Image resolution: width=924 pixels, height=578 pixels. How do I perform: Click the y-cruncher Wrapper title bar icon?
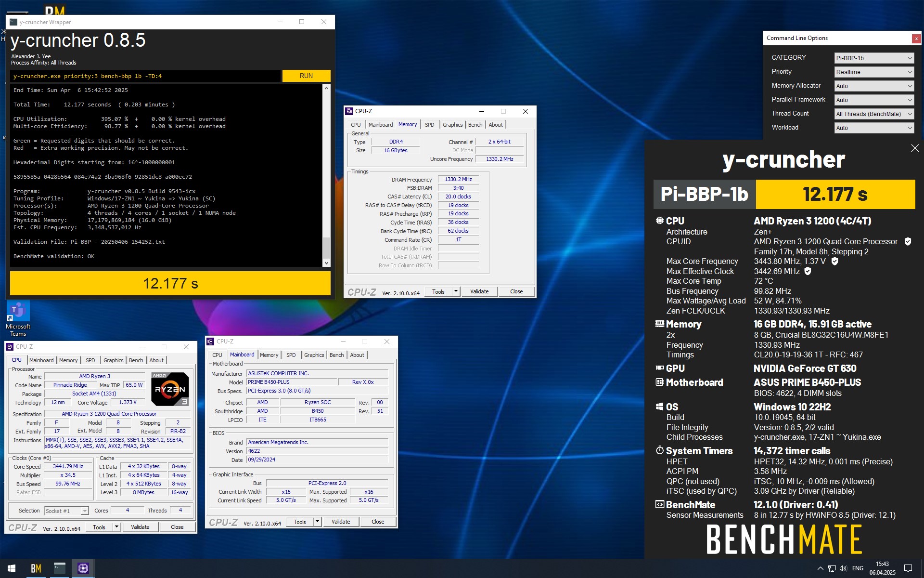pyautogui.click(x=13, y=22)
